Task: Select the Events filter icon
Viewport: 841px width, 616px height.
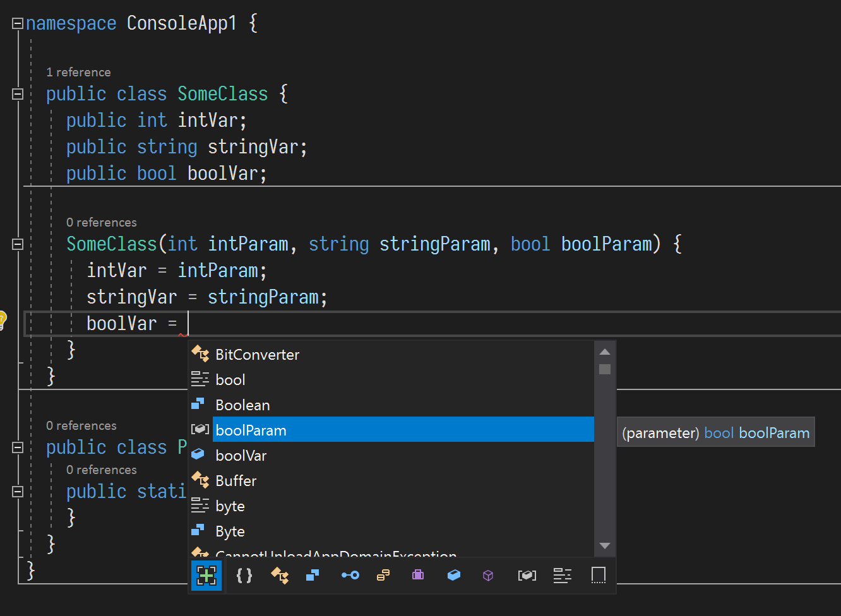Action: (x=350, y=575)
